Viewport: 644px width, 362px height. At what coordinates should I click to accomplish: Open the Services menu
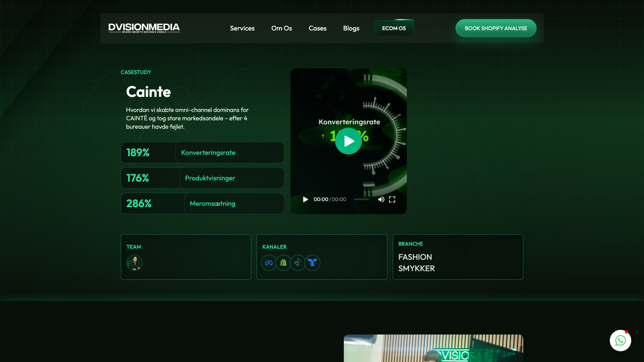pos(242,28)
